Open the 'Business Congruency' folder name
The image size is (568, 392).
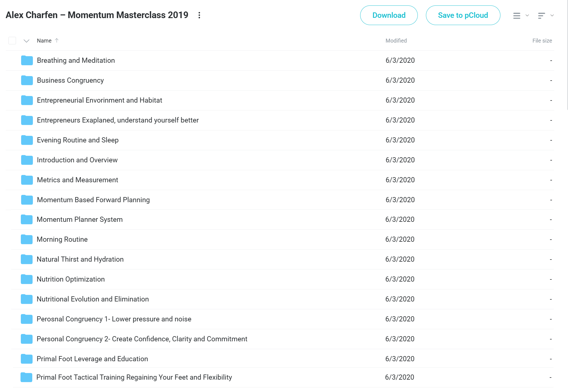pyautogui.click(x=70, y=80)
